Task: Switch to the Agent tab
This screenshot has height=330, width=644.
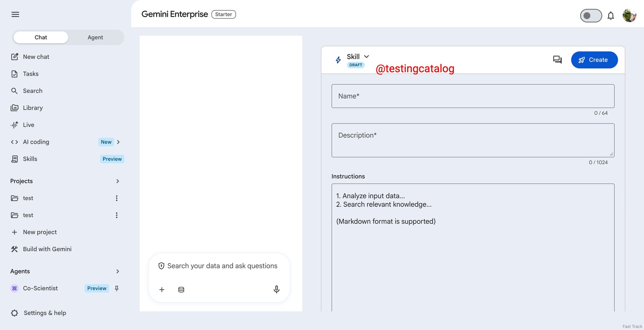Action: pos(95,37)
